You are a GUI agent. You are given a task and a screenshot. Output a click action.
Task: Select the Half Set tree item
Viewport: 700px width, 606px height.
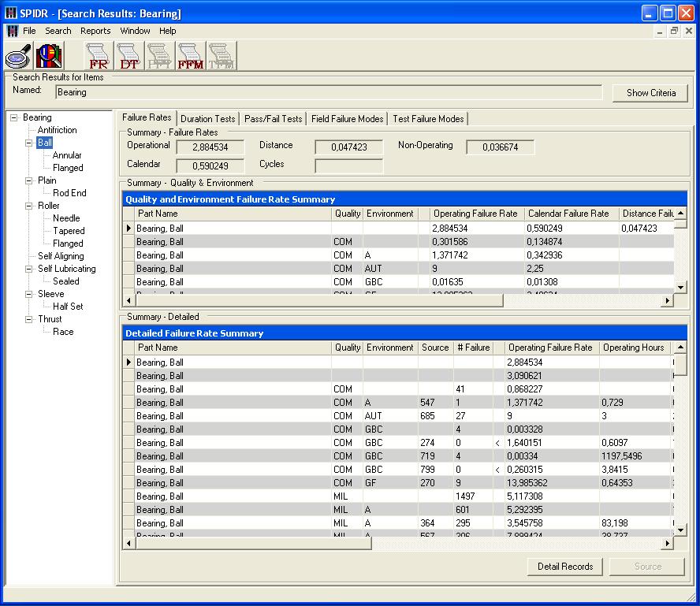pyautogui.click(x=68, y=306)
